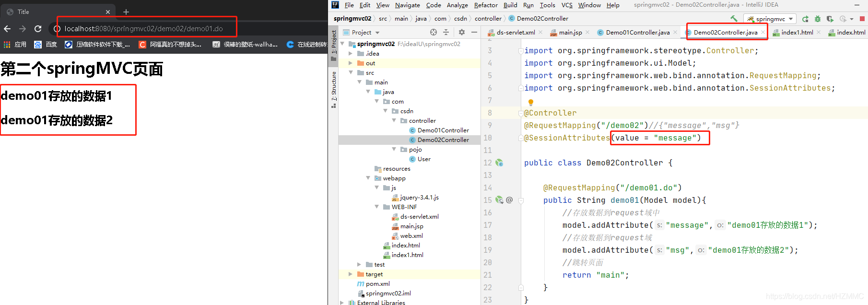This screenshot has height=305, width=868.
Task: Click the browser Reload button
Action: (38, 29)
